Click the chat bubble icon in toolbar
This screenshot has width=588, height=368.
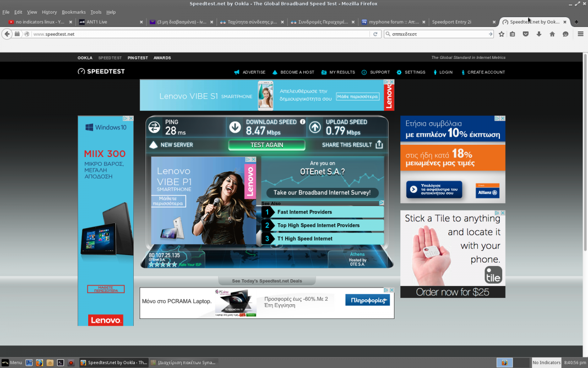[x=565, y=34]
